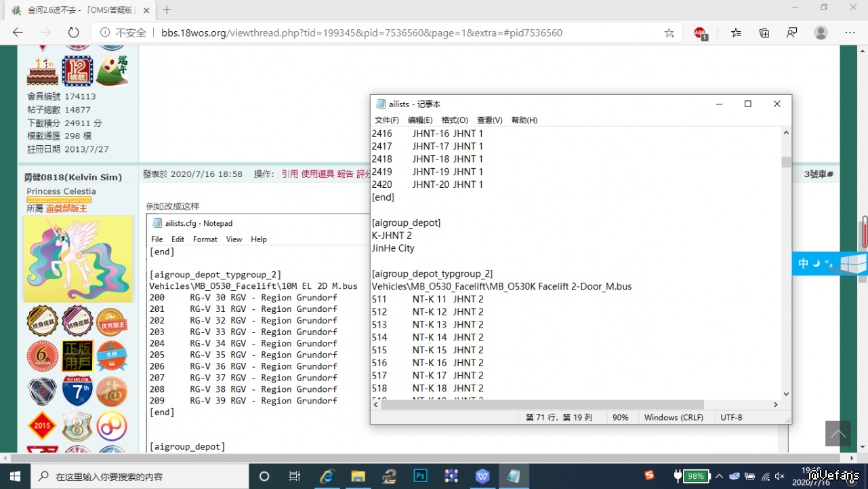Click the back-to-top arrow button
The width and height of the screenshot is (868, 489).
click(838, 433)
